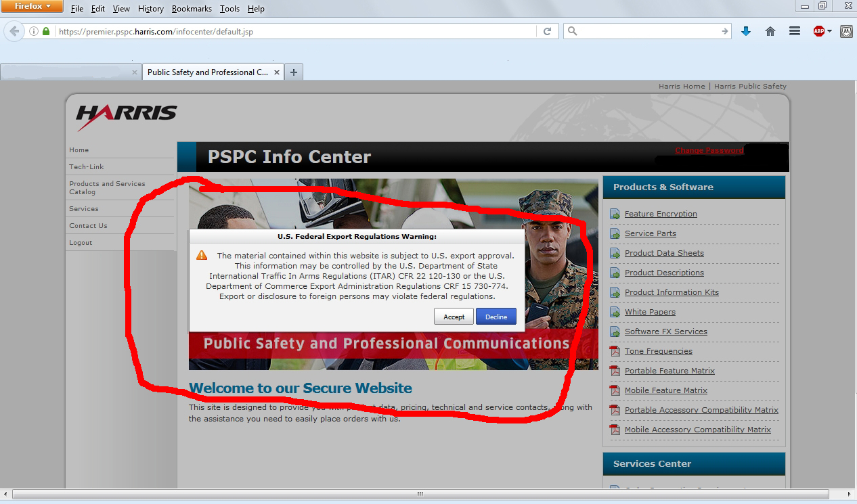The height and width of the screenshot is (504, 857).
Task: Select the magnifier icon in the search box
Action: coord(573,31)
